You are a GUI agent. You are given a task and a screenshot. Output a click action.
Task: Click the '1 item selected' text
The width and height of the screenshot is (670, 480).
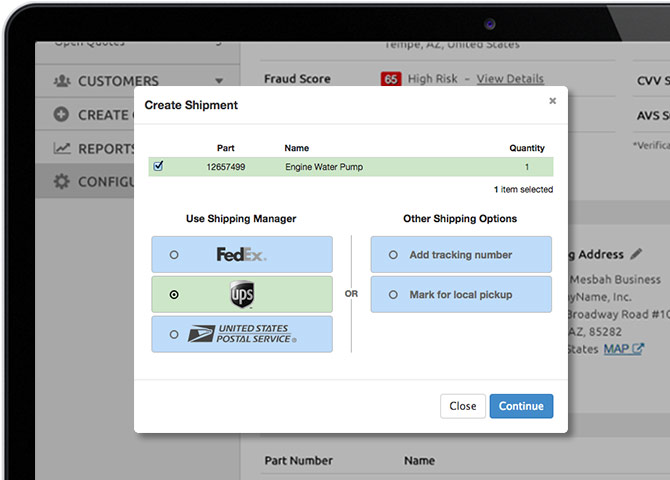[x=523, y=189]
